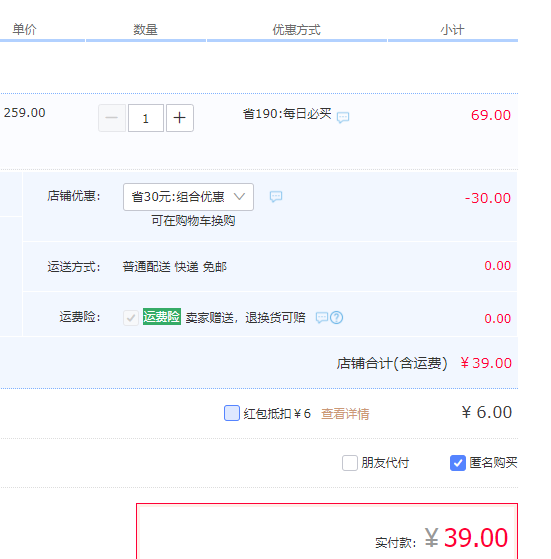Enable the 红包抵扣¥6 checkbox
This screenshot has height=559, width=551.
pyautogui.click(x=232, y=413)
